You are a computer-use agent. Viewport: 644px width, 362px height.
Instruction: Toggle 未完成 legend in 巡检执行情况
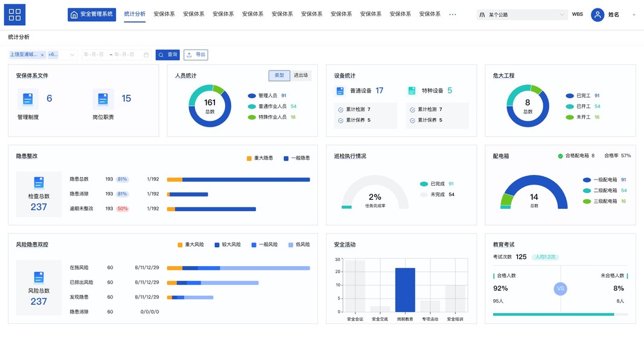tap(437, 194)
